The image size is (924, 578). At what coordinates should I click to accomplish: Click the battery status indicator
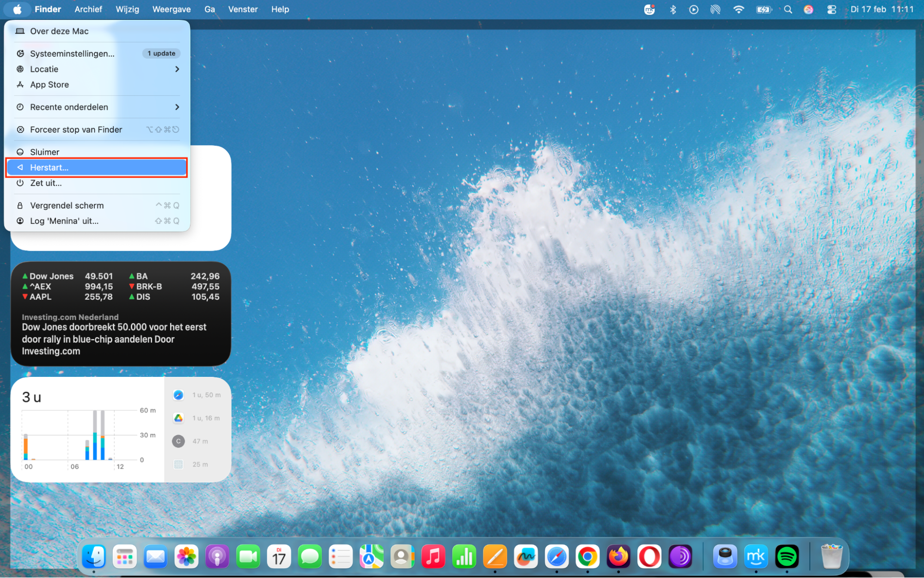tap(764, 9)
